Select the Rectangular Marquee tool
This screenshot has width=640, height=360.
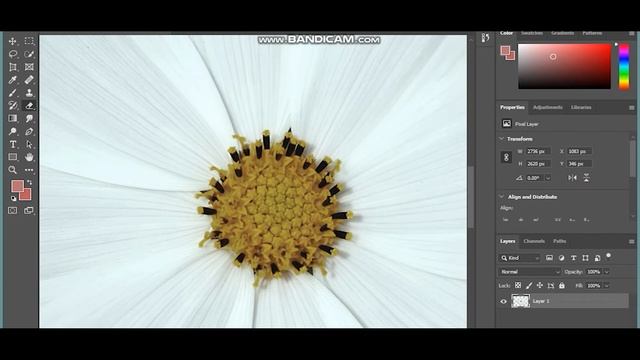(29, 41)
